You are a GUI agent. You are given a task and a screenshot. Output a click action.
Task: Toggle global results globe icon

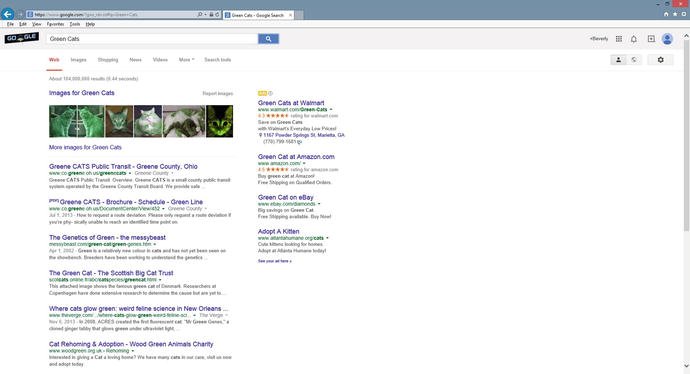point(634,59)
